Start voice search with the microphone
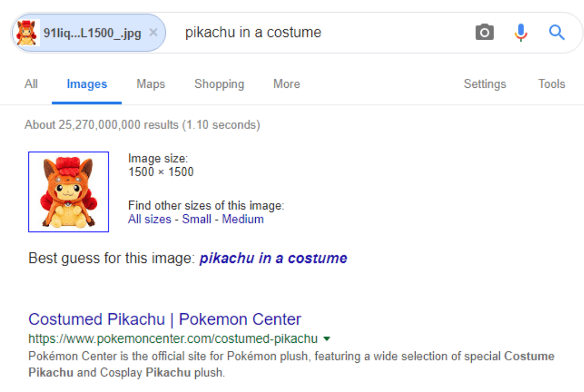Image resolution: width=584 pixels, height=392 pixels. tap(521, 33)
